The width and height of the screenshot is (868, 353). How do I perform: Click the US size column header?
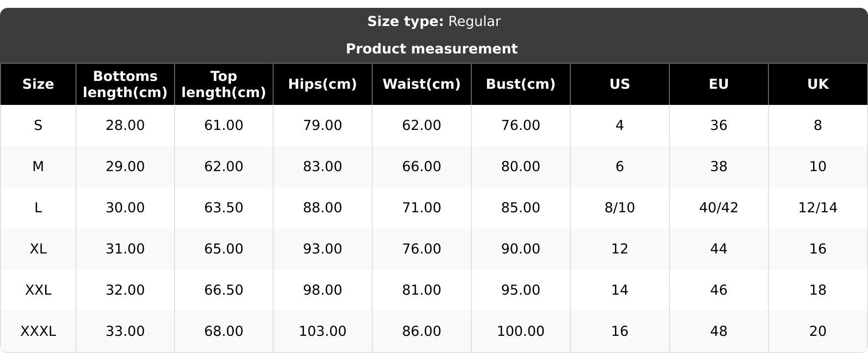point(620,84)
